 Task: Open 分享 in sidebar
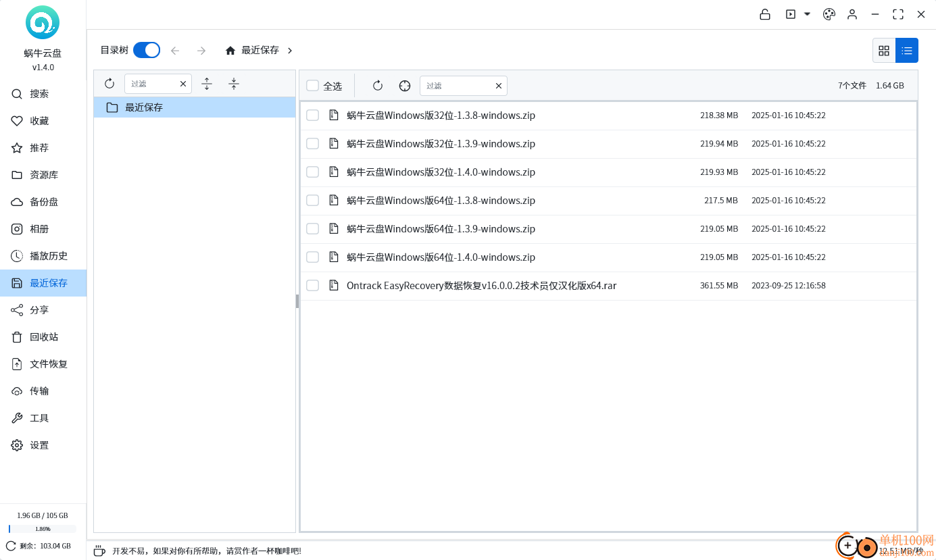tap(43, 310)
